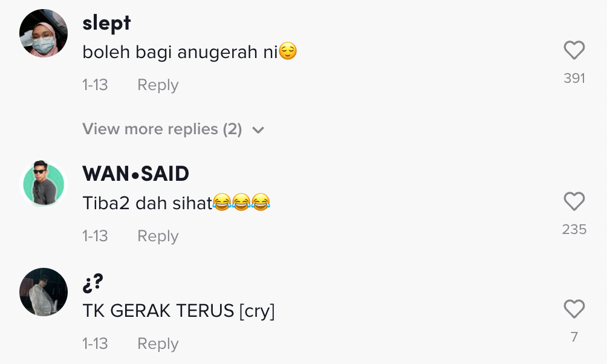Click the chevron beside View more replies
Viewport: 607px width, 364px height.
[x=258, y=130]
